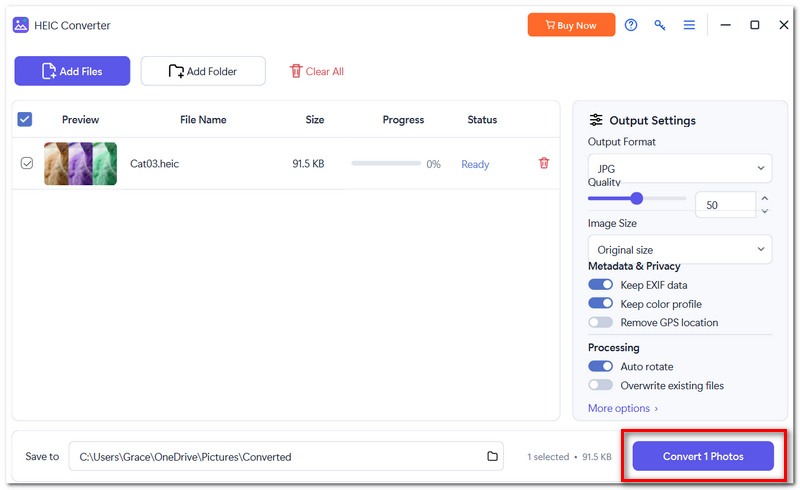Open the Output Format JPG dropdown
Screen dimensions: 800x490
pos(680,168)
